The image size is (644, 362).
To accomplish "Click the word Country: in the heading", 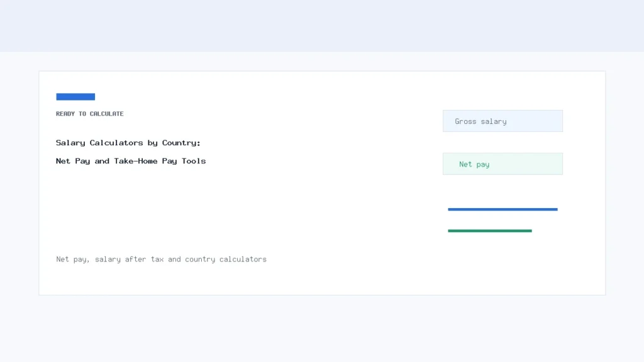I will coord(181,143).
